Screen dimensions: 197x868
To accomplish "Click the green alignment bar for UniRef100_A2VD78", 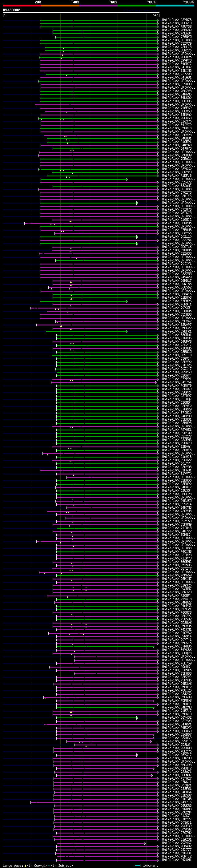I will click(99, 20).
